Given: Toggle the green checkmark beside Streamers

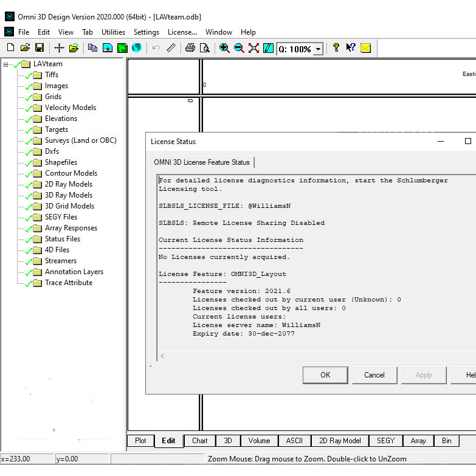Looking at the screenshot, I should (x=28, y=261).
